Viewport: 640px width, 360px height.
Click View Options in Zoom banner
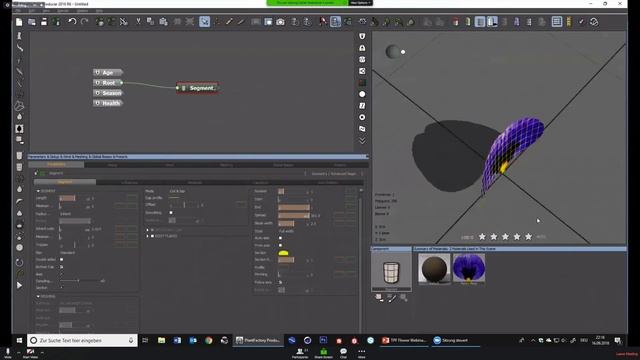[360, 3]
